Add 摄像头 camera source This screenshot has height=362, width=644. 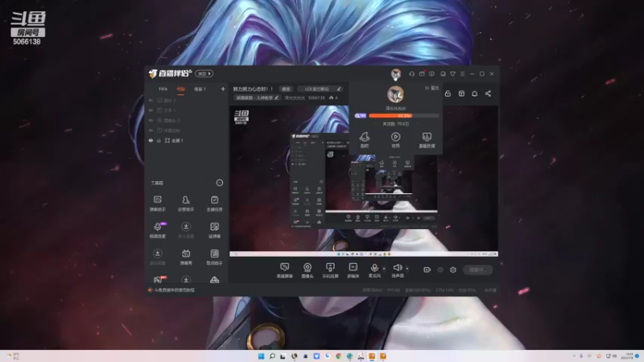pos(308,270)
